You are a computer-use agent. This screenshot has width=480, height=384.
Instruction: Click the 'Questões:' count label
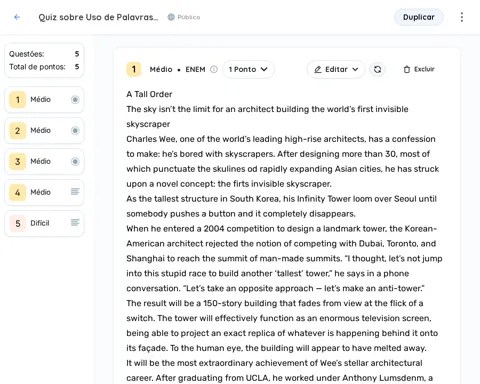(27, 54)
